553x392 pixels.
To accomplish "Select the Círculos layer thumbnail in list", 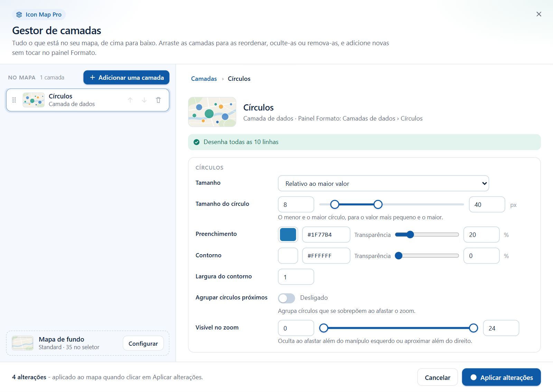I will [x=34, y=100].
